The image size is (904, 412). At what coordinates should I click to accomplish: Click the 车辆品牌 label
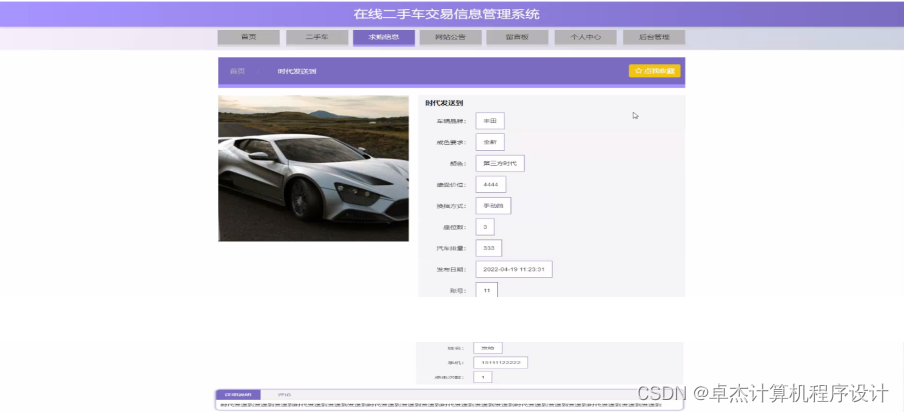click(451, 121)
